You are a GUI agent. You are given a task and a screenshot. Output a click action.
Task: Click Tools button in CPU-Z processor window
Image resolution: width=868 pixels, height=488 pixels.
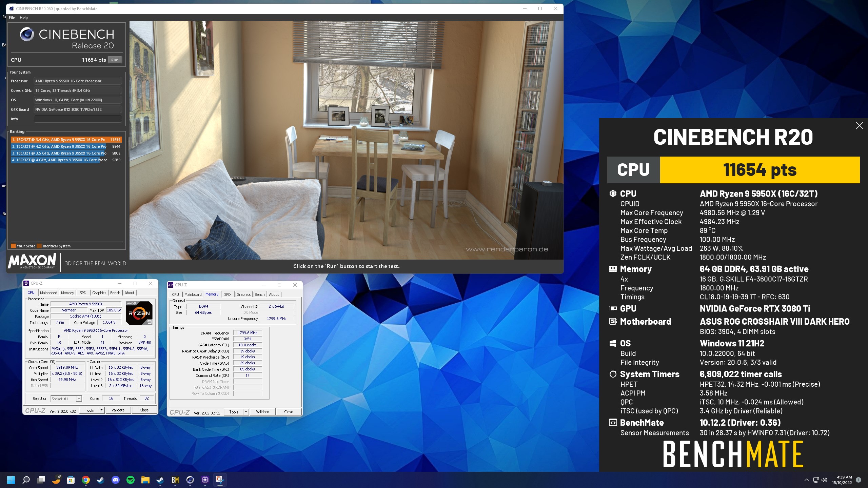(89, 410)
